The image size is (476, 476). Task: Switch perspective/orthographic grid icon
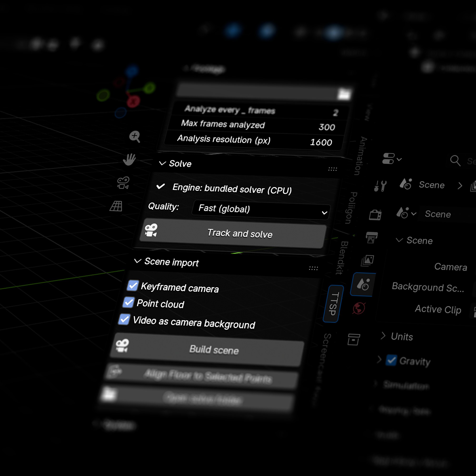116,206
